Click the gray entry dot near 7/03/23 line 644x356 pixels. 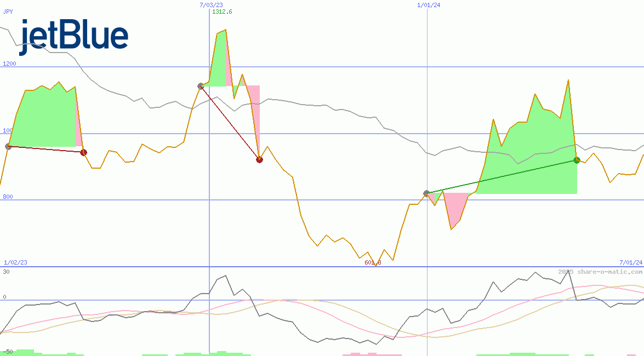point(201,86)
